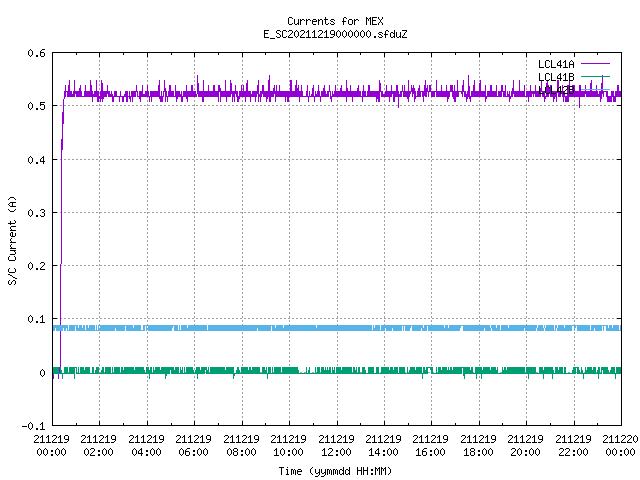Screen dimensions: 640x480
Task: Select the file name 'E_SC20211219000000.sfduZ' subtitle
Action: coord(335,34)
